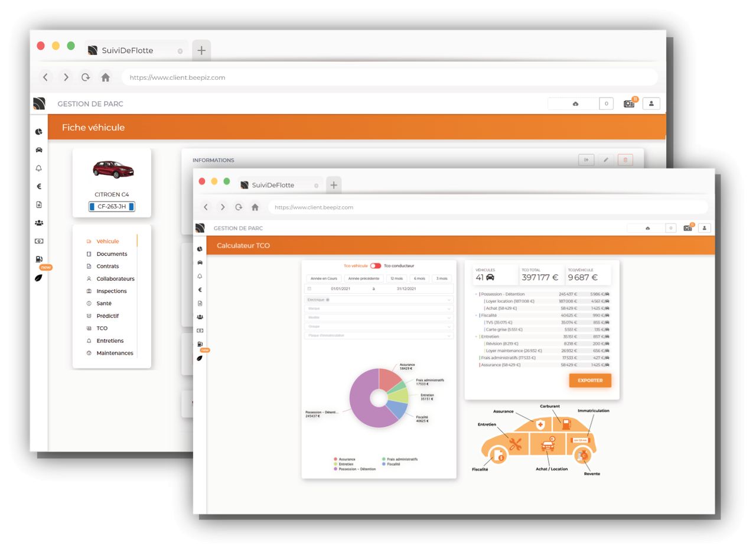Click the user profile icon in Fiche véhicule header
Image resolution: width=756 pixels, height=555 pixels.
coord(651,103)
